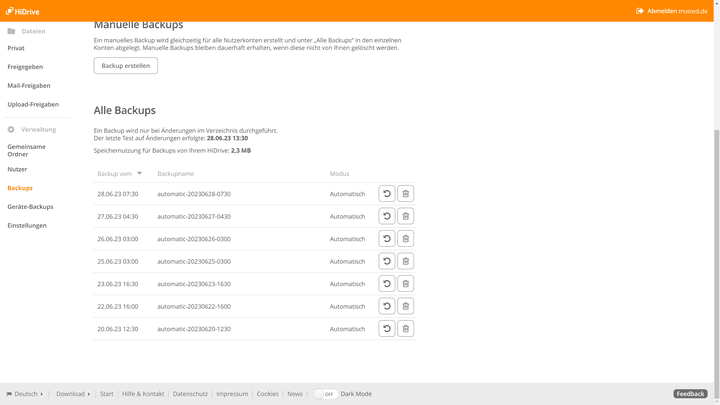Restore backup automatic-20230622-1600
The image size is (720, 405).
pos(387,306)
